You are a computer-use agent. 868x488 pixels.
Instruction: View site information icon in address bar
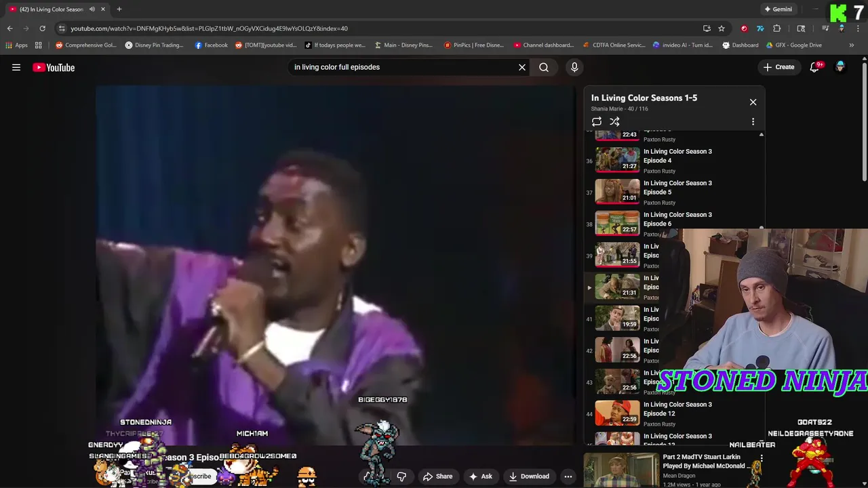point(62,28)
